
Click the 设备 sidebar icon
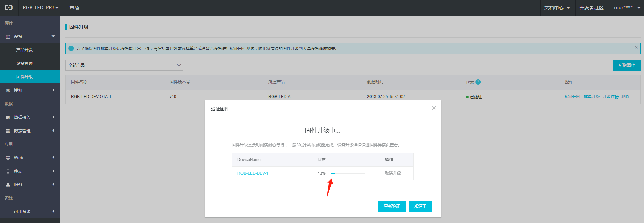tap(8, 37)
